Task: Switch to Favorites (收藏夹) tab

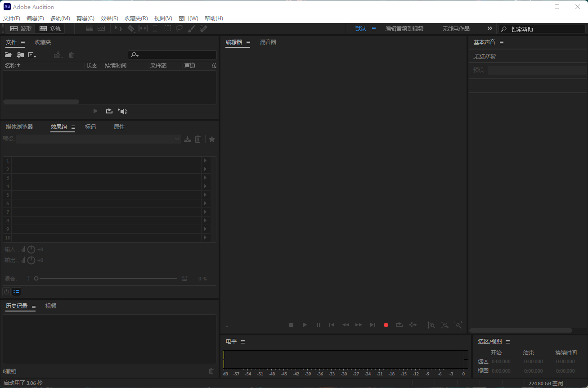Action: (x=43, y=42)
